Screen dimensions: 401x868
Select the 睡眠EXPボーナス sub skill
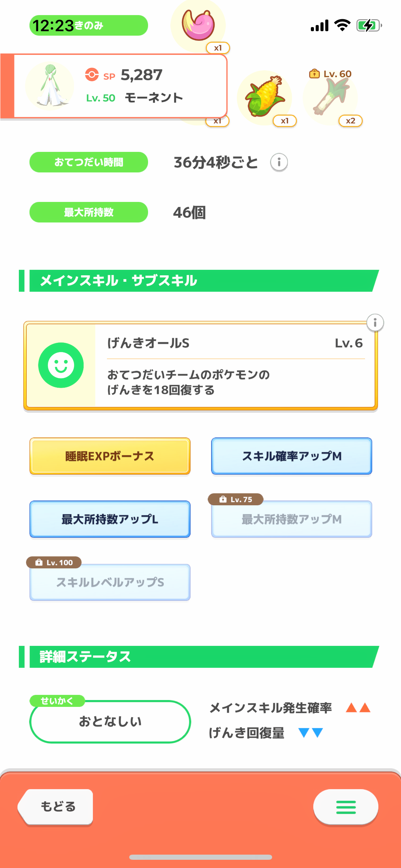coord(110,456)
